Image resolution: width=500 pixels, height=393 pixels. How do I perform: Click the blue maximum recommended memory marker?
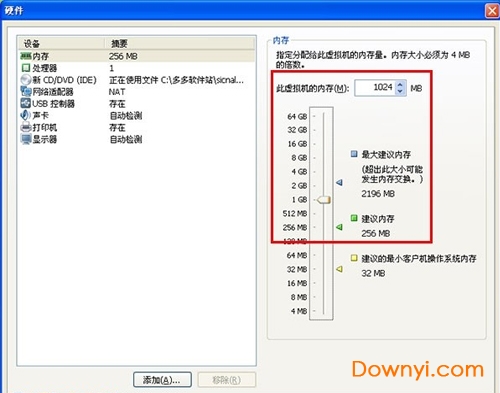339,182
